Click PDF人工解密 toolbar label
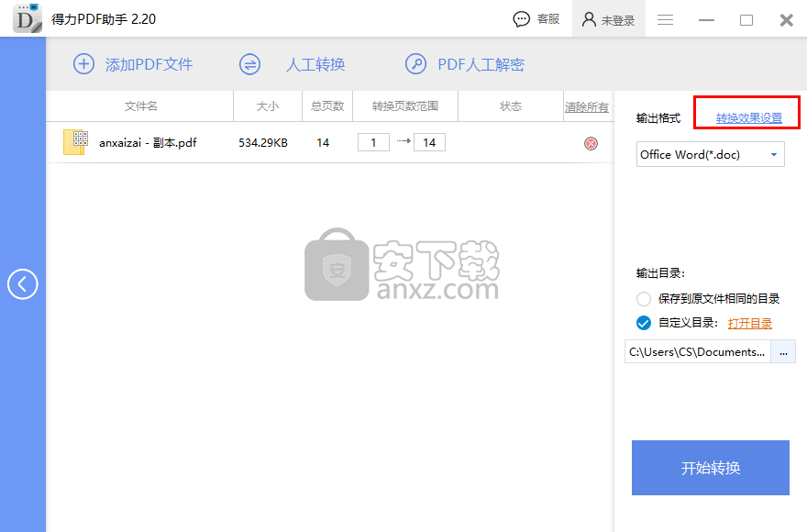 tap(481, 64)
